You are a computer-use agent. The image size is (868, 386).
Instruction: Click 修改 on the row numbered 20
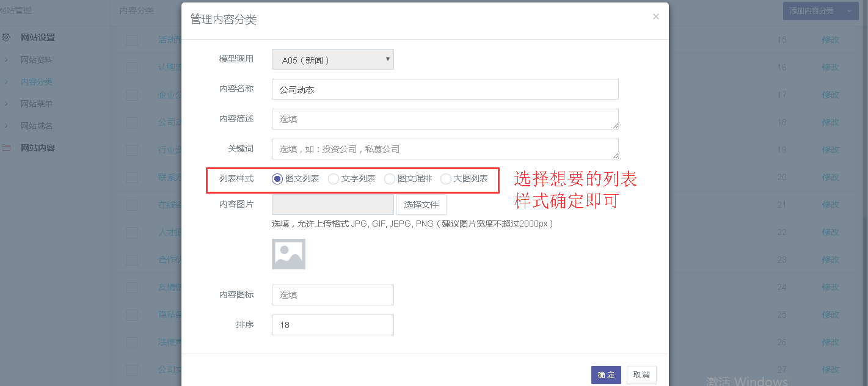tap(831, 177)
